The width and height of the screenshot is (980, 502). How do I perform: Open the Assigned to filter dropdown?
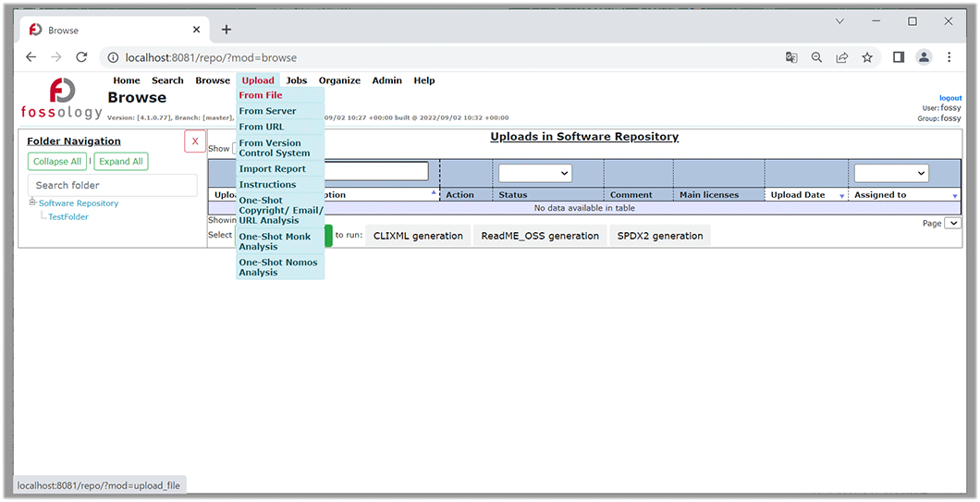[x=890, y=173]
